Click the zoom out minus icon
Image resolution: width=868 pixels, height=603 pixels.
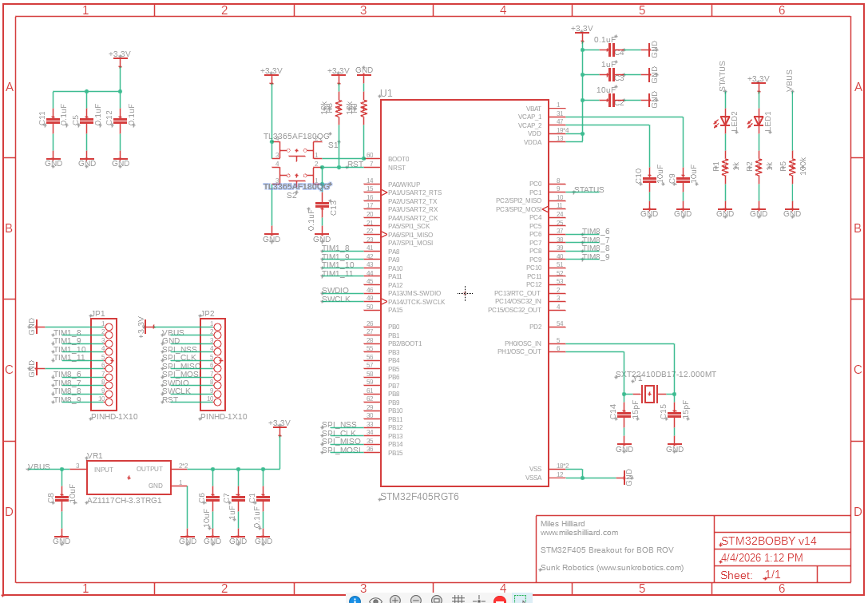pyautogui.click(x=415, y=599)
